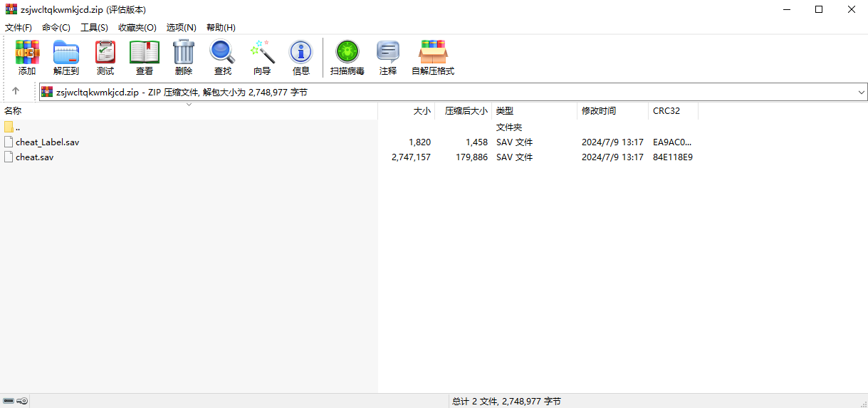Click SAV 文件 type of cheat_Label.sav row

514,142
